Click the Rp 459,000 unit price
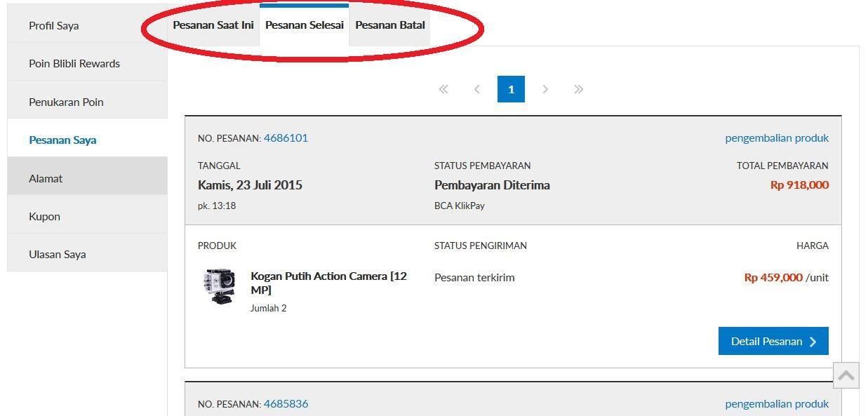868x416 pixels. (x=773, y=277)
